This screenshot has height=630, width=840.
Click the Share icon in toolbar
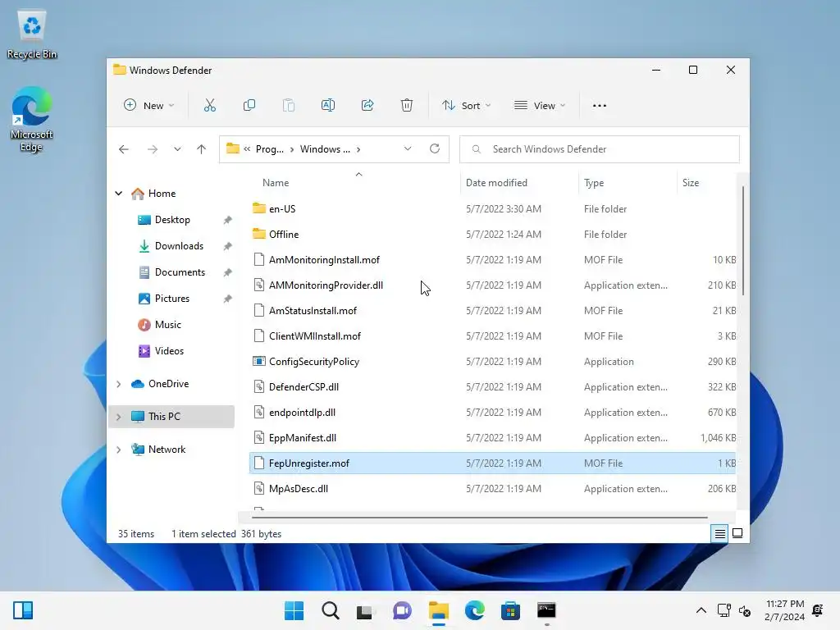click(x=367, y=106)
